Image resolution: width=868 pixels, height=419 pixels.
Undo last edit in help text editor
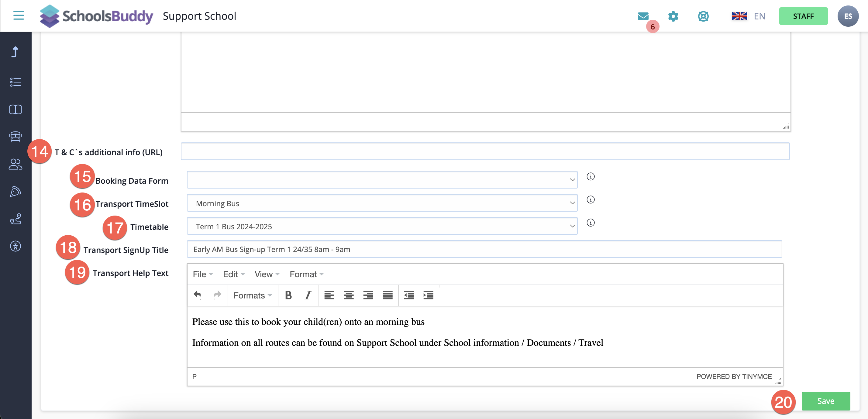pyautogui.click(x=198, y=295)
